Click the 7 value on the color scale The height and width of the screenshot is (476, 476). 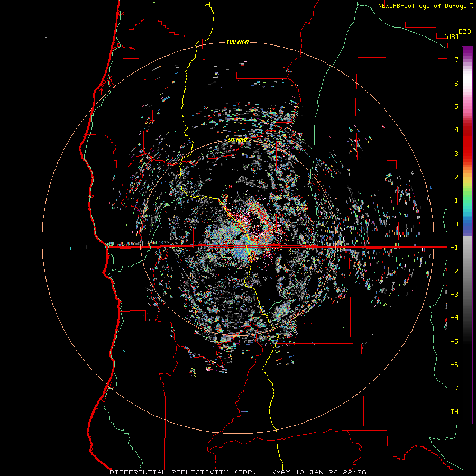(456, 59)
